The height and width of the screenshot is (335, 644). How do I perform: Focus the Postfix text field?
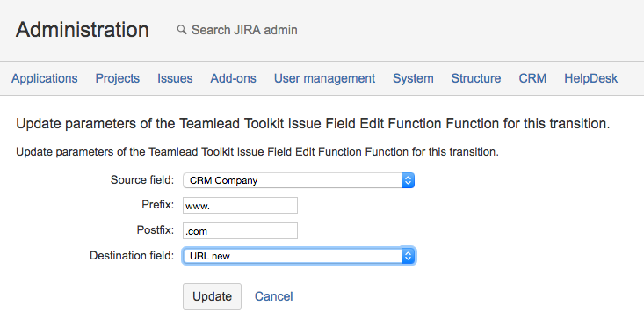240,231
